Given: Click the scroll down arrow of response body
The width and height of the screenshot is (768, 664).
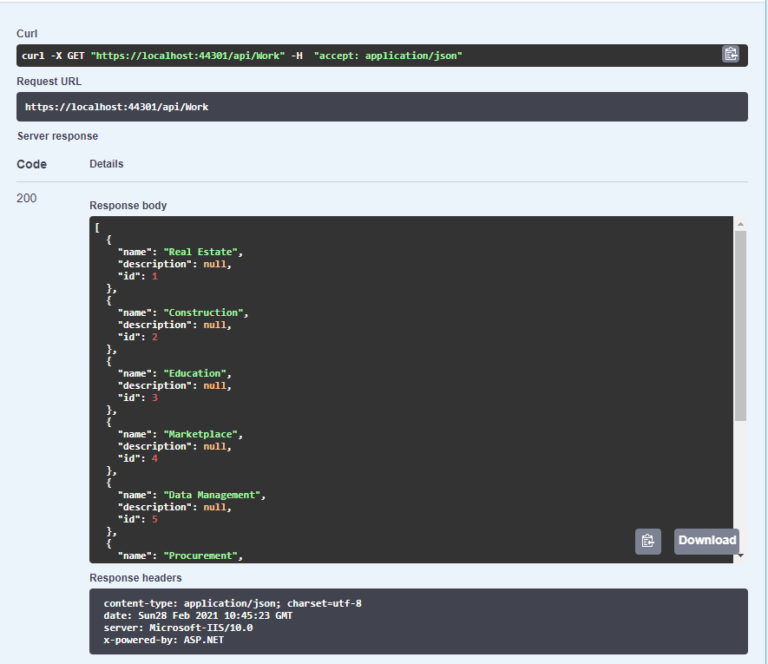Looking at the screenshot, I should point(740,555).
